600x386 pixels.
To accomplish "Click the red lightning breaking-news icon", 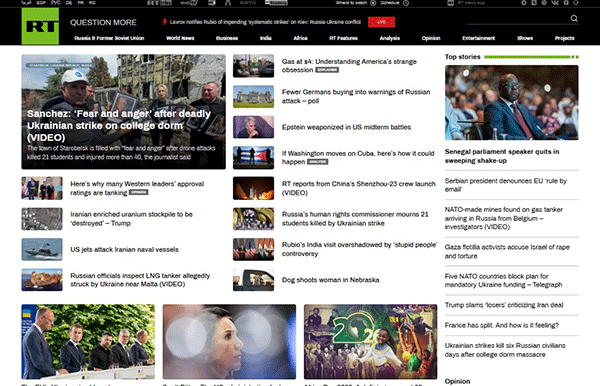I will (x=165, y=22).
